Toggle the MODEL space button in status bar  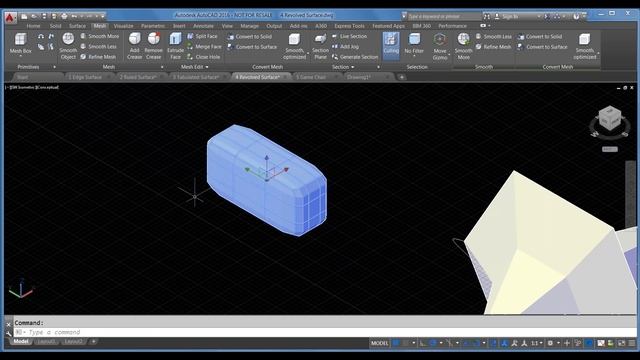pos(379,343)
